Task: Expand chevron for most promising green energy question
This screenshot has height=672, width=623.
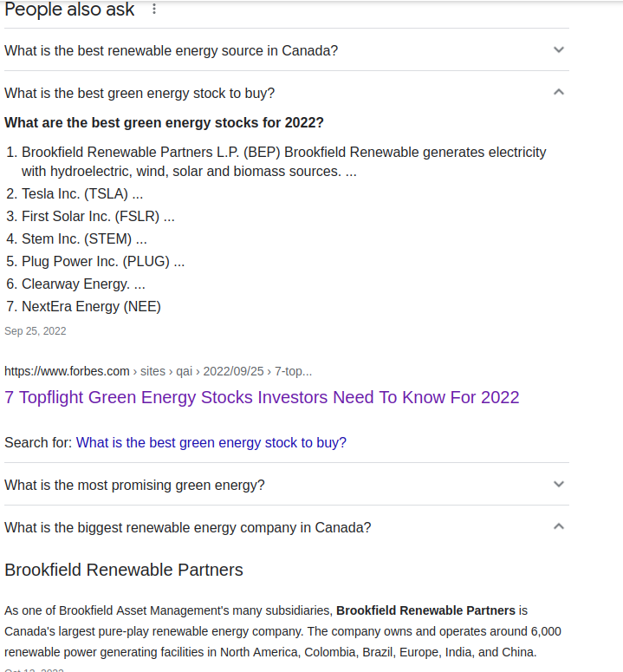Action: click(559, 484)
